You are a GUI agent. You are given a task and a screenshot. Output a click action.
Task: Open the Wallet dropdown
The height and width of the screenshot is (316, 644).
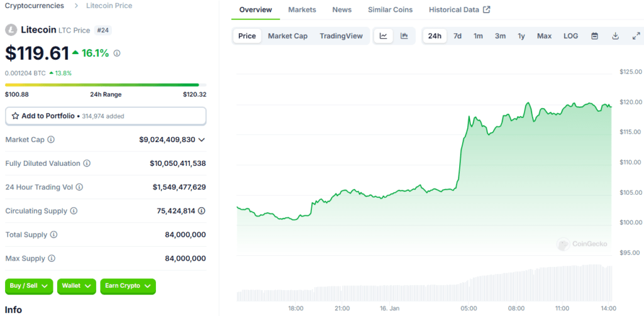pos(77,286)
